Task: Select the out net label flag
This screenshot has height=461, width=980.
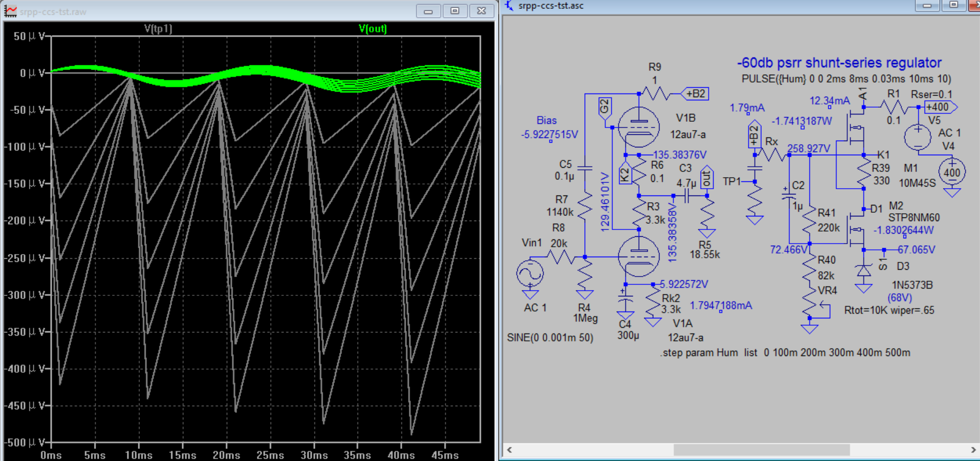Action: [706, 178]
